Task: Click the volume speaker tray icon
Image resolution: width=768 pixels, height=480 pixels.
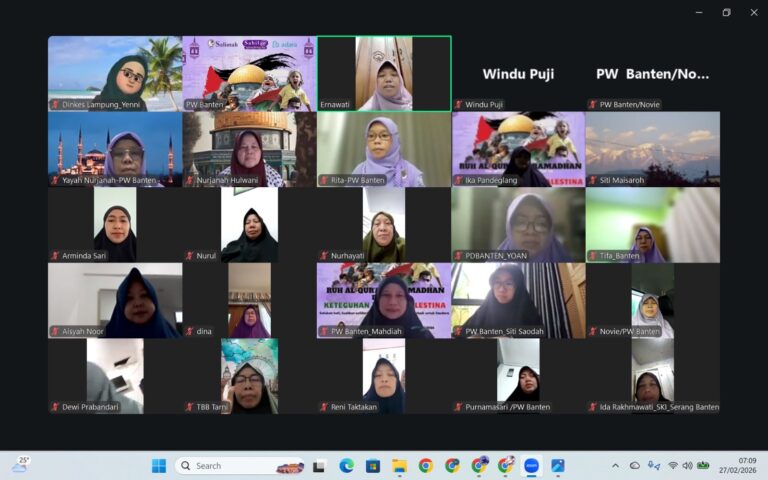Action: 687,466
